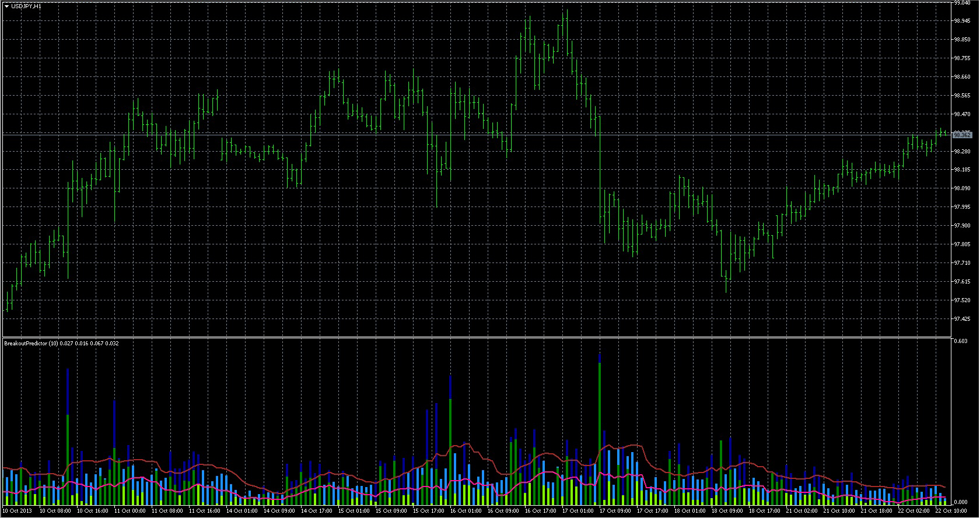Viewport: 980px width, 518px height.
Task: Select the 18 Oct 09:00 time label
Action: (727, 511)
